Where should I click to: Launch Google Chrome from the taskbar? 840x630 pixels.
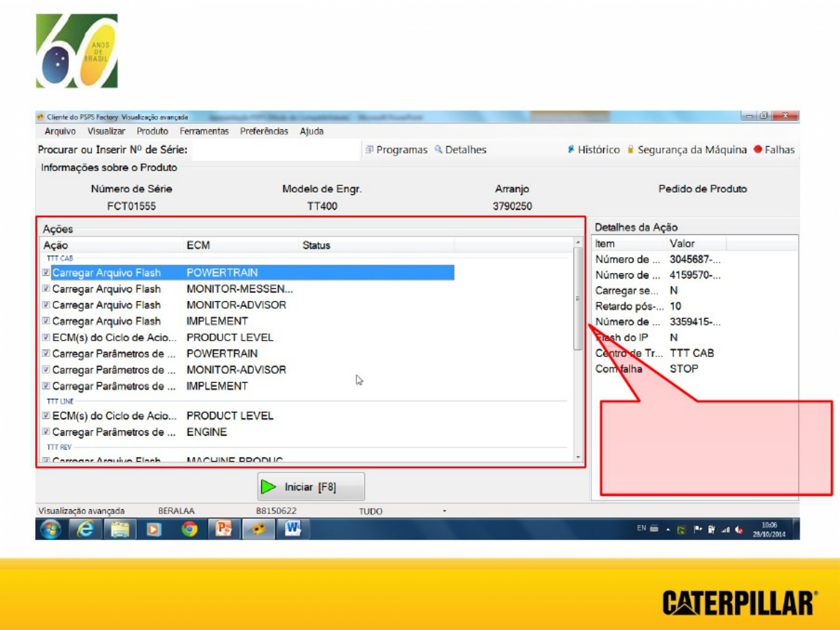(189, 529)
